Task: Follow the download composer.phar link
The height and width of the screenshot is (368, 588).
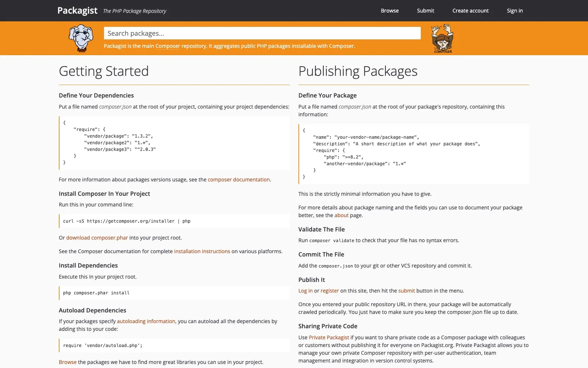Action: 97,238
